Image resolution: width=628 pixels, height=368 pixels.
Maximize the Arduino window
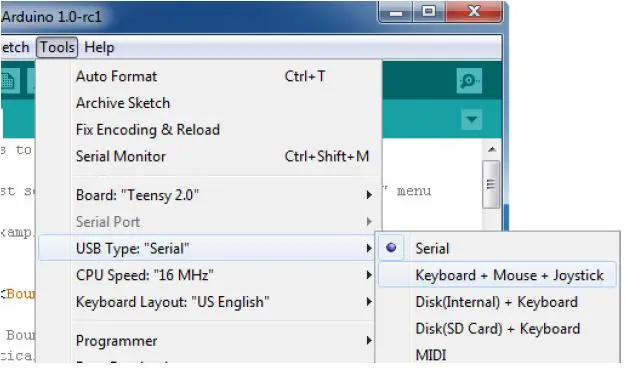429,12
